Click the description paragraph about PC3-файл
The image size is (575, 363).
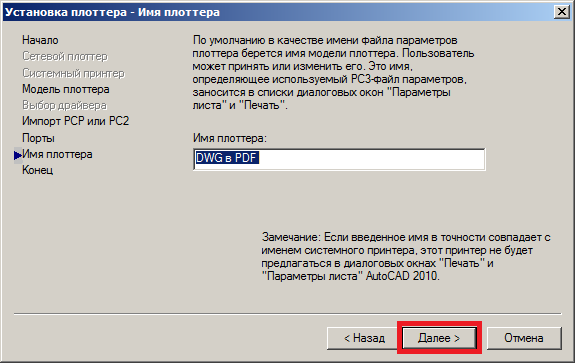coord(333,73)
